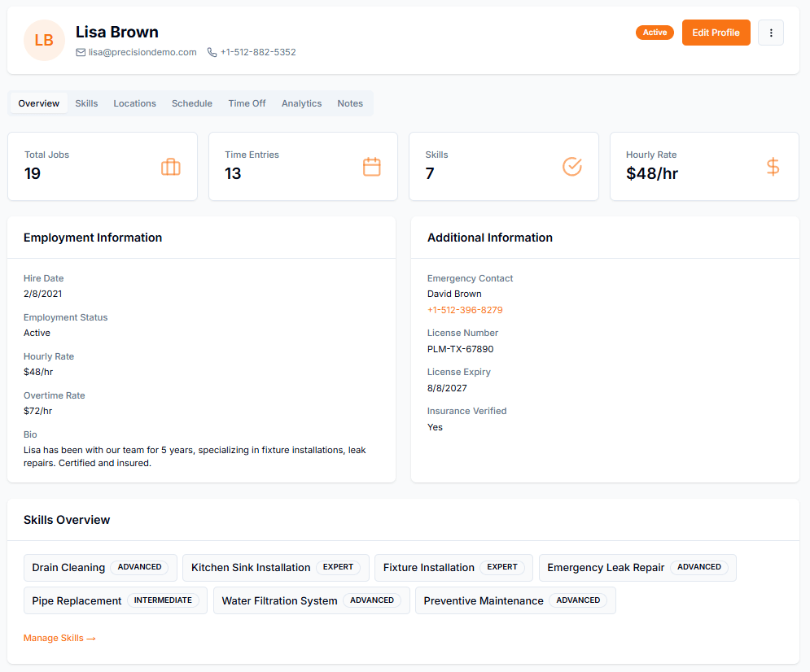Click the briefcase icon on Total Jobs
The width and height of the screenshot is (810, 672).
(x=170, y=167)
